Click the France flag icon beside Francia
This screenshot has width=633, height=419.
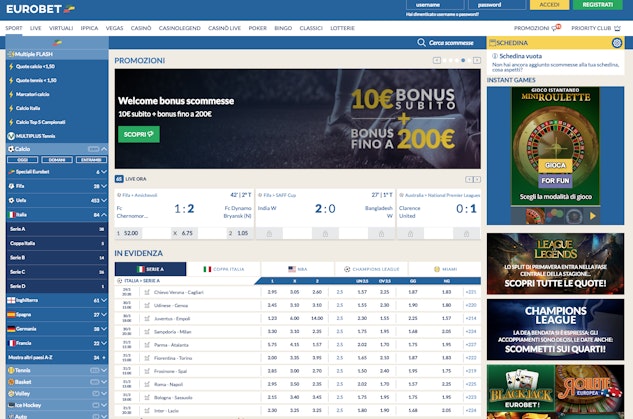[11, 343]
